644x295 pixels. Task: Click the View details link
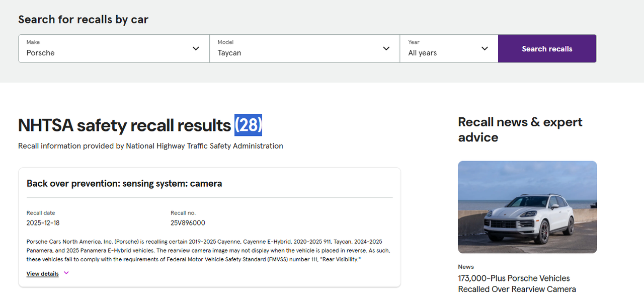43,274
